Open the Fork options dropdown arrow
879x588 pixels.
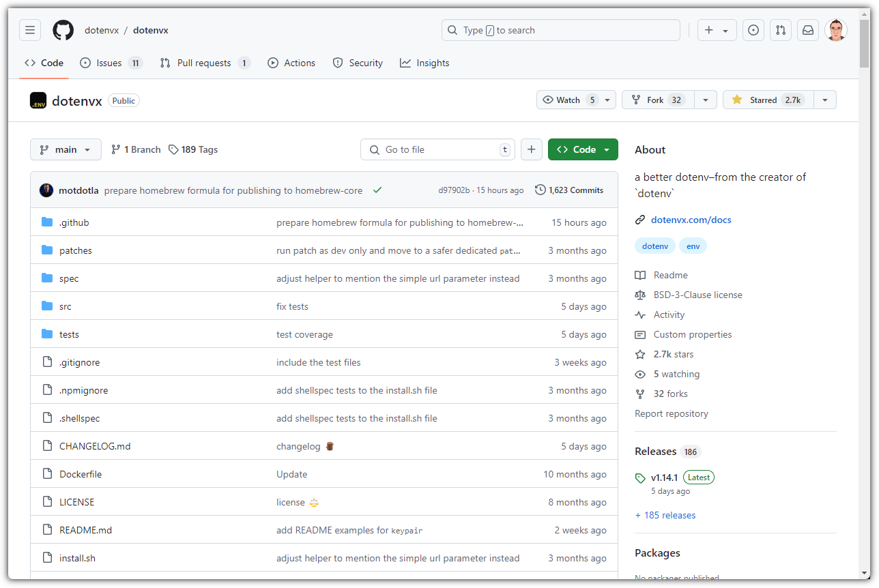point(706,100)
